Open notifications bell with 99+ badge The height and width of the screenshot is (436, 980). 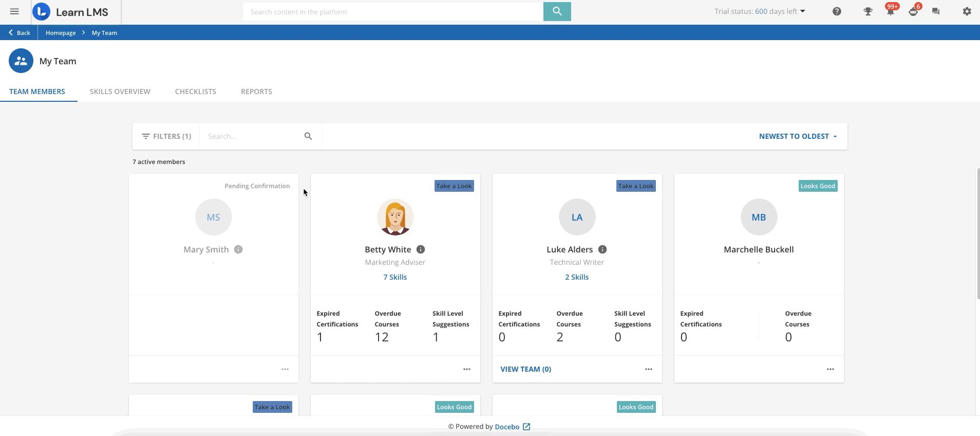[x=891, y=10]
